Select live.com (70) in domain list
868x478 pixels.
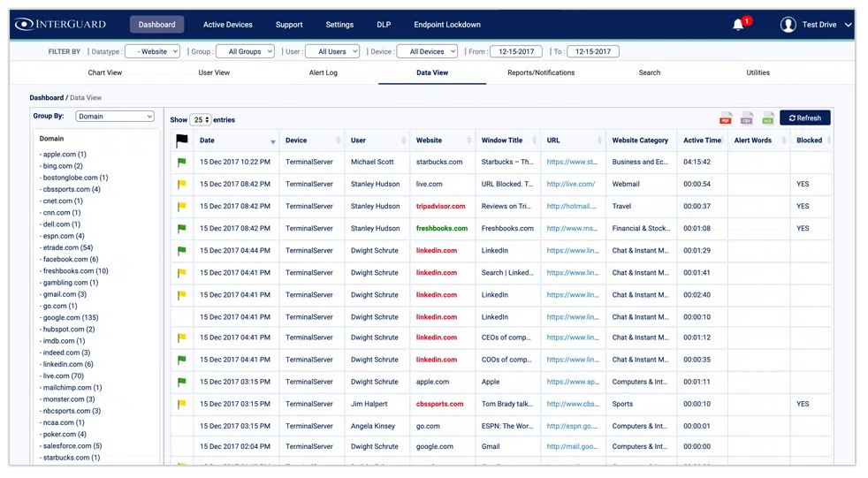pyautogui.click(x=63, y=376)
